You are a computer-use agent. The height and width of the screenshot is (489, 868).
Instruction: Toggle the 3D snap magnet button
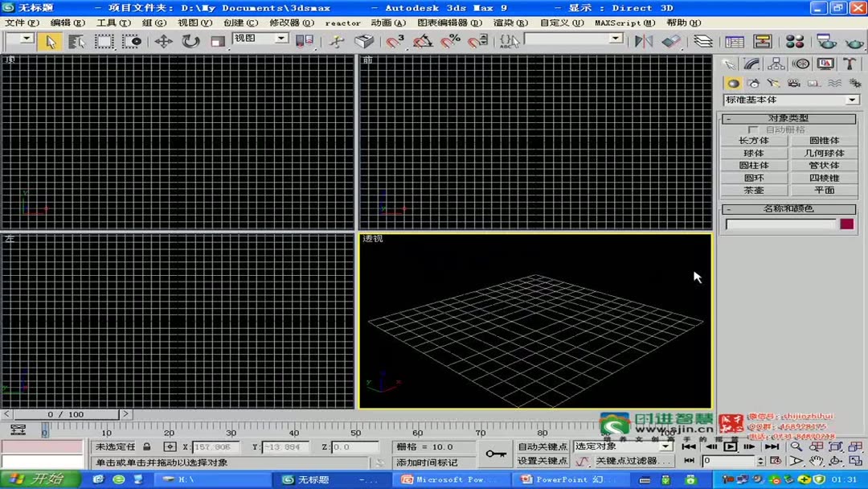click(x=391, y=40)
